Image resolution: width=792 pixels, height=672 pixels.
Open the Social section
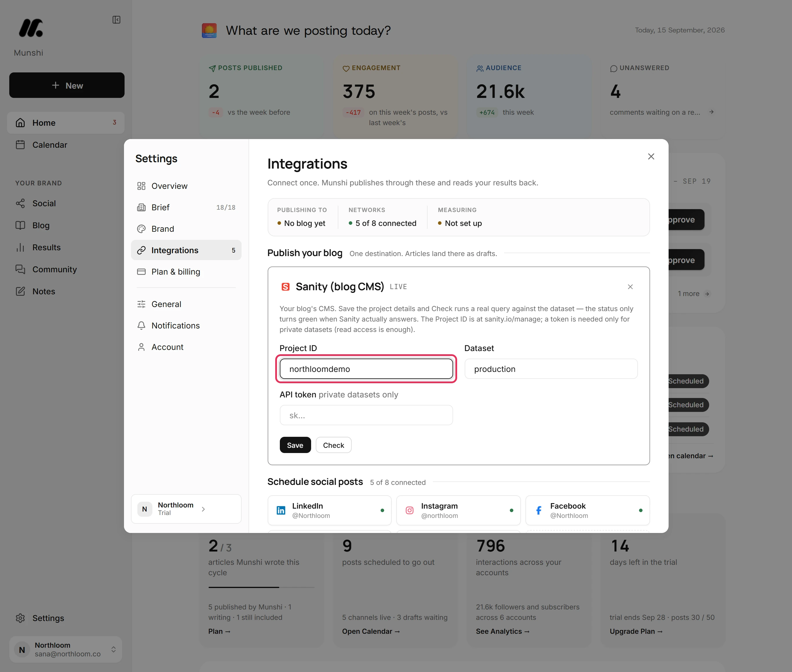coord(65,203)
